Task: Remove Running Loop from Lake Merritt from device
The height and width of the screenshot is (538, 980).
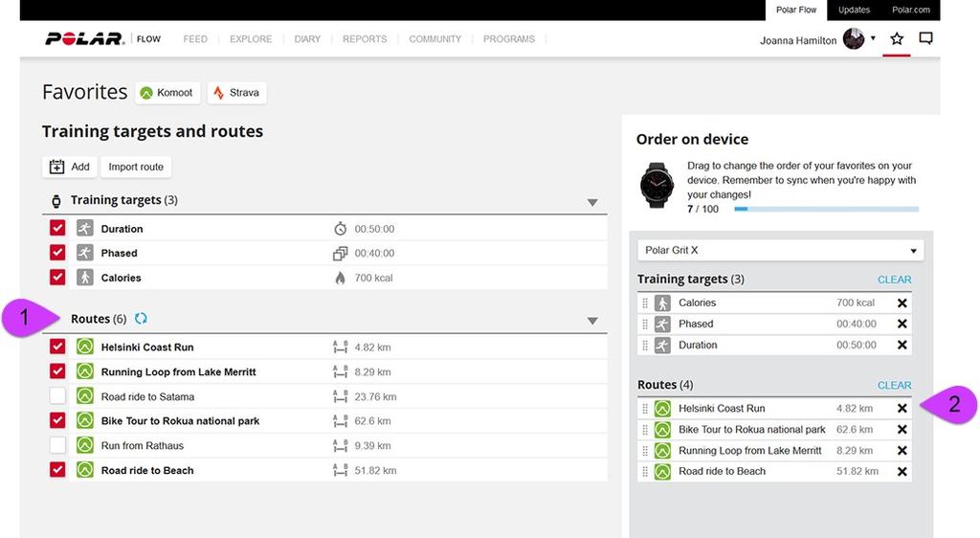Action: [x=902, y=451]
